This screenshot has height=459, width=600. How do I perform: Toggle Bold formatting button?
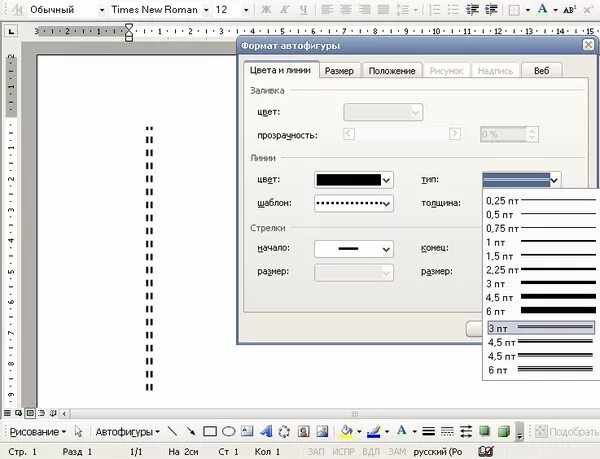point(266,10)
